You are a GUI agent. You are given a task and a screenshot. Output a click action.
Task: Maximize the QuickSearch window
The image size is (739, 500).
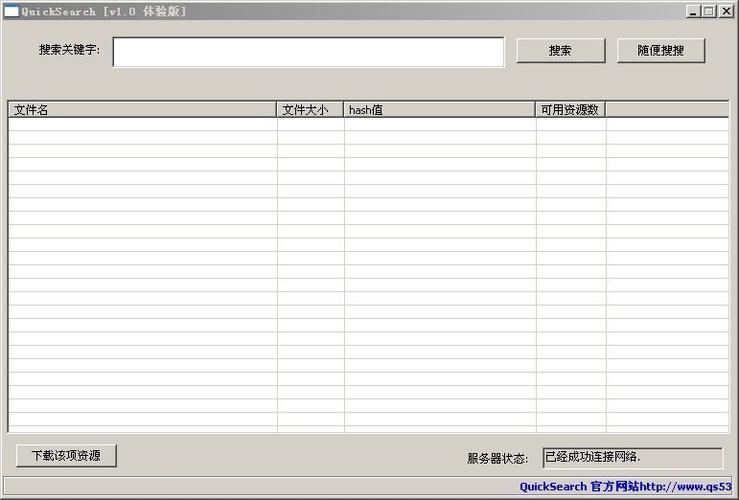pos(709,11)
